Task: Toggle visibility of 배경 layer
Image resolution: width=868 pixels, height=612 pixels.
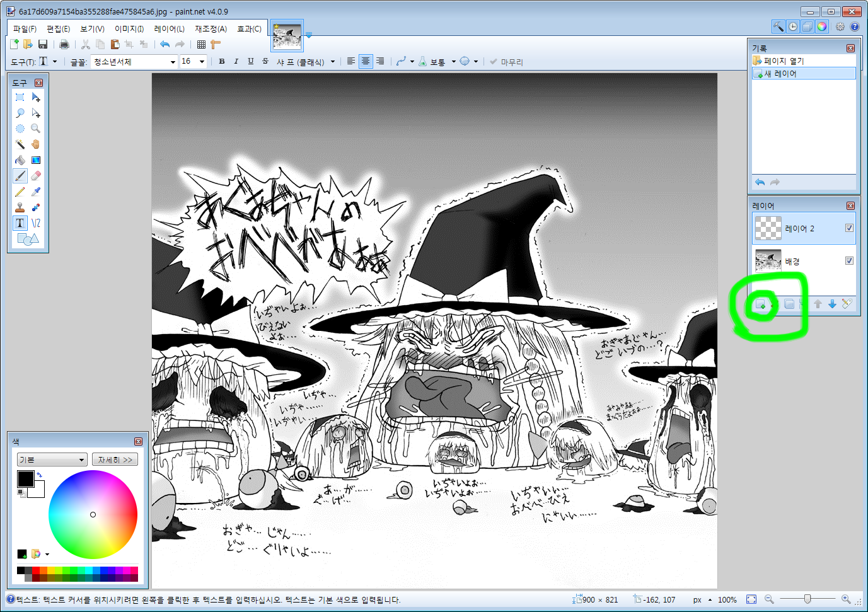Action: pos(849,261)
